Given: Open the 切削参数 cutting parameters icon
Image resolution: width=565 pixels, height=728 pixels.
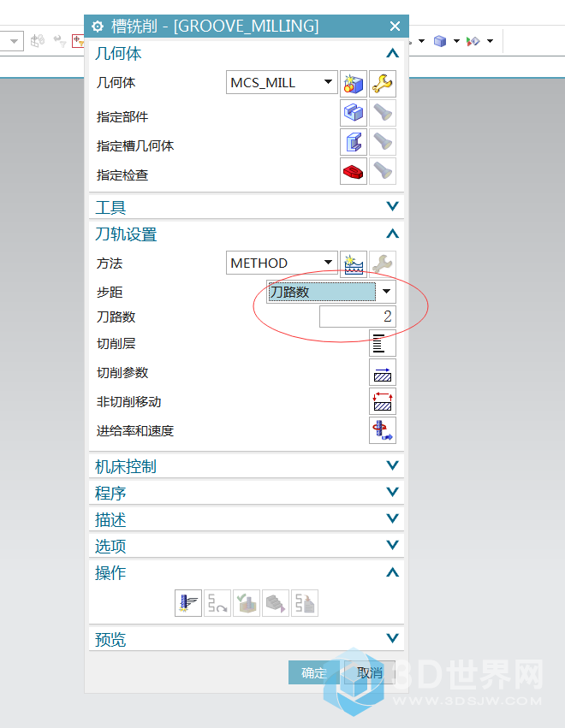Looking at the screenshot, I should tap(383, 372).
